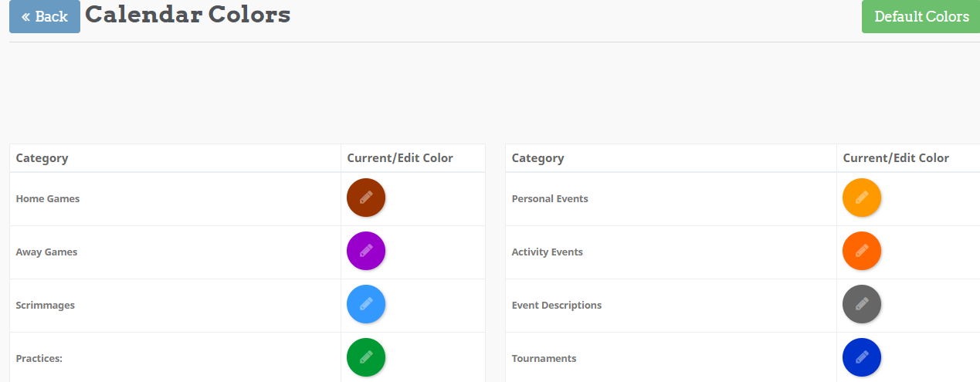
Task: Go back using the Back button
Action: pyautogui.click(x=45, y=16)
